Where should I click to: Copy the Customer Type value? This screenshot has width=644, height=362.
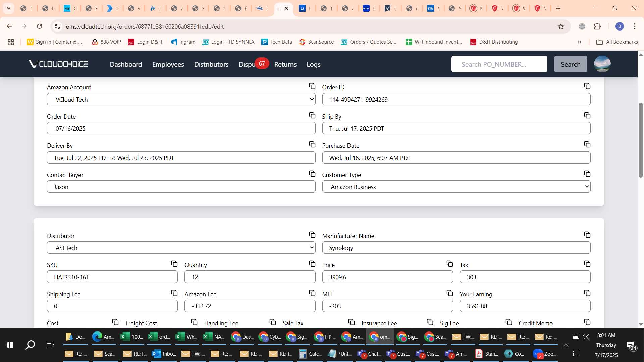point(587,174)
